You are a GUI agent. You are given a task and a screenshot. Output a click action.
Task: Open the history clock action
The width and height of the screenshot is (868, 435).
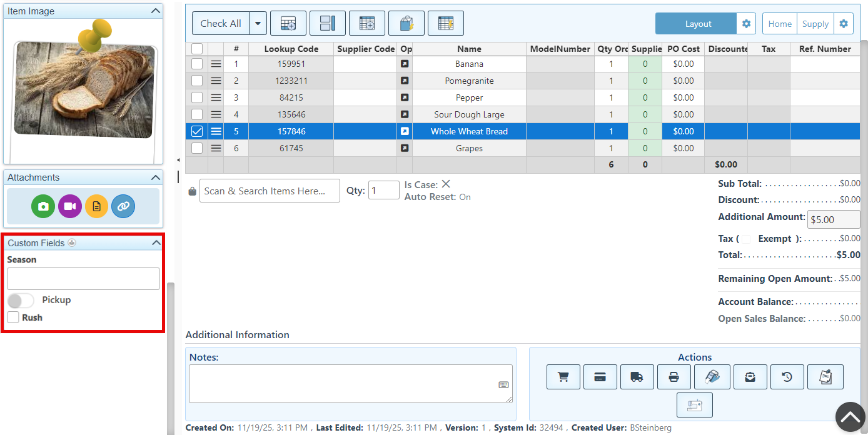tap(787, 377)
